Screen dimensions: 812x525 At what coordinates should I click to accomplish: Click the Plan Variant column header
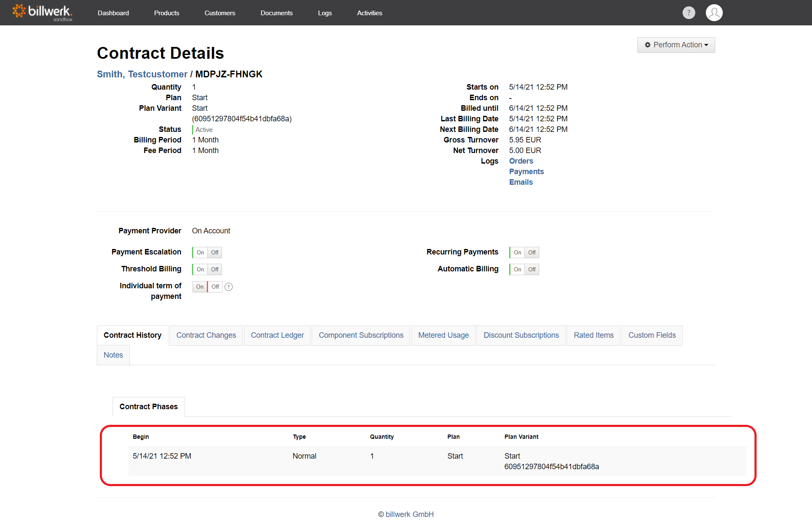(521, 437)
